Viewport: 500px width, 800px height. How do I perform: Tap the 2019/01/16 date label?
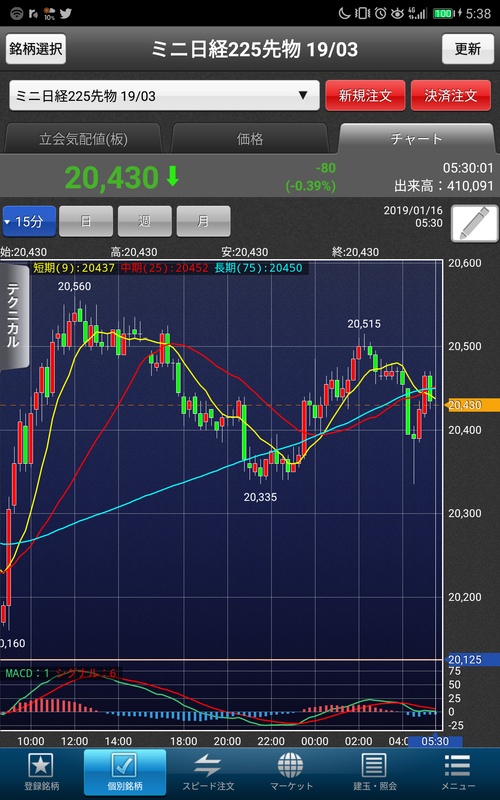413,211
